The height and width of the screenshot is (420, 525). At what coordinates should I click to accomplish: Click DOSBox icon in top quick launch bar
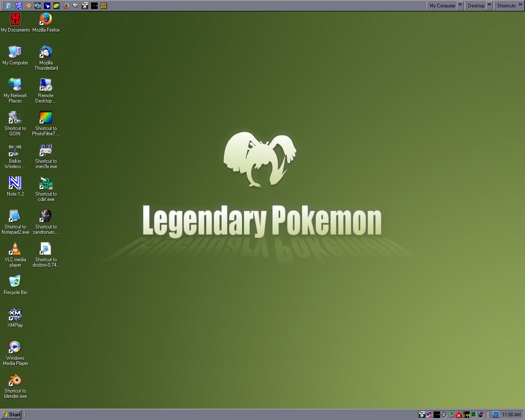[104, 6]
